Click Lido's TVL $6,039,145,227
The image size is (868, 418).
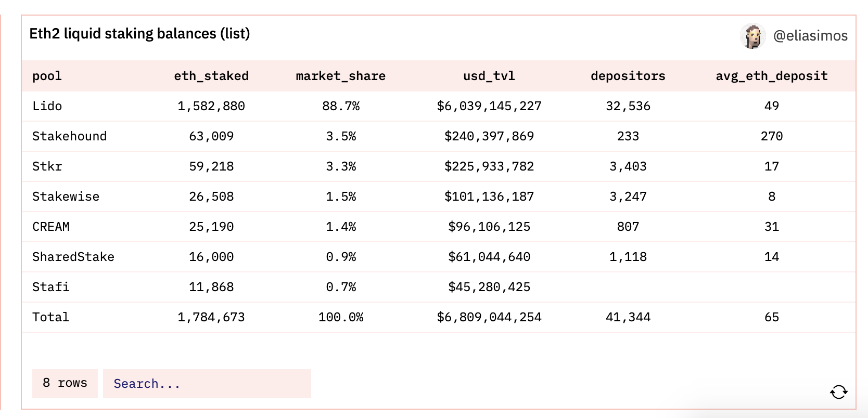pyautogui.click(x=489, y=106)
